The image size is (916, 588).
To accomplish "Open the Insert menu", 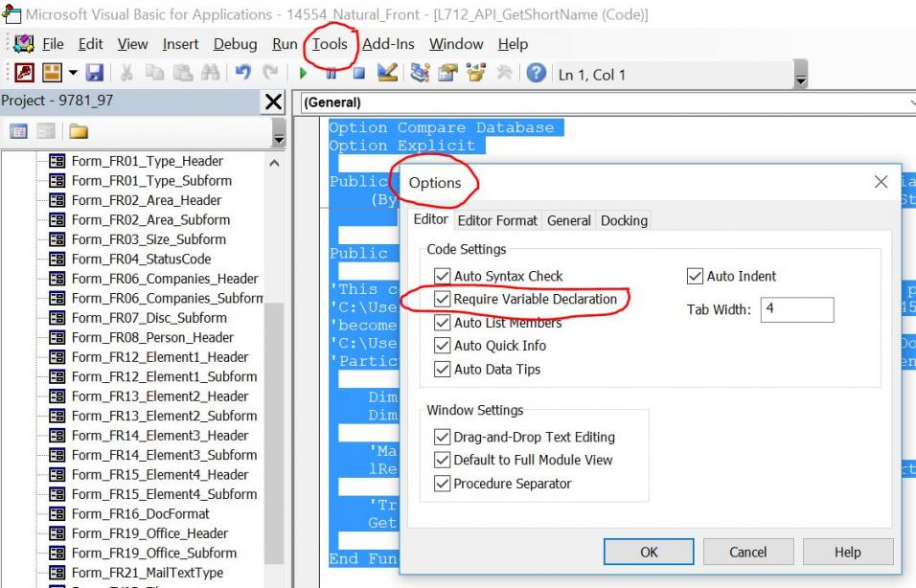I will point(180,44).
